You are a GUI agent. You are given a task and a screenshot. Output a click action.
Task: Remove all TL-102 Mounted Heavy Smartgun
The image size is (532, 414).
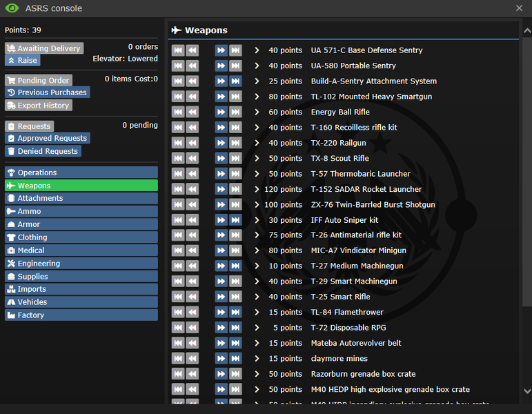[178, 97]
